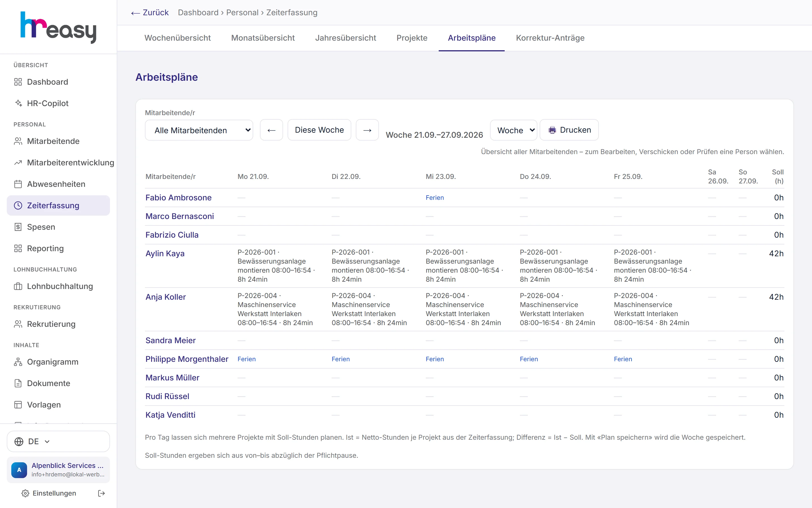Click the HR-Copilot sparkle icon
812x508 pixels.
18,103
